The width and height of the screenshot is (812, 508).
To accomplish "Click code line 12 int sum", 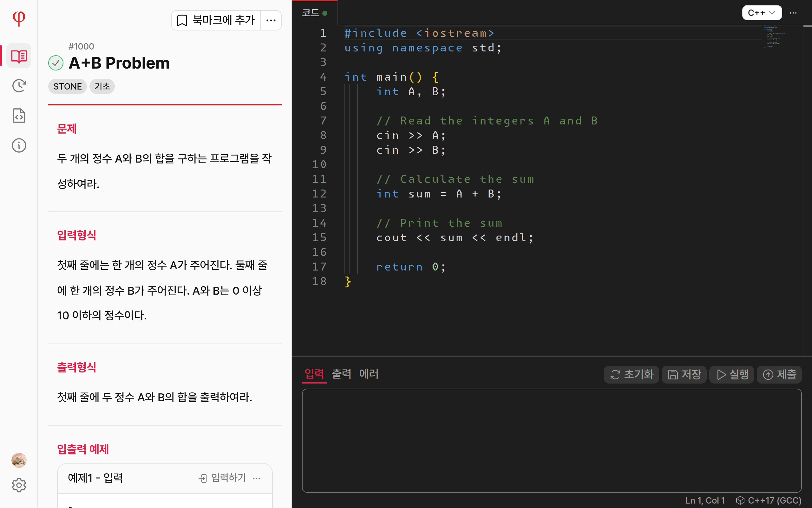I will [439, 194].
